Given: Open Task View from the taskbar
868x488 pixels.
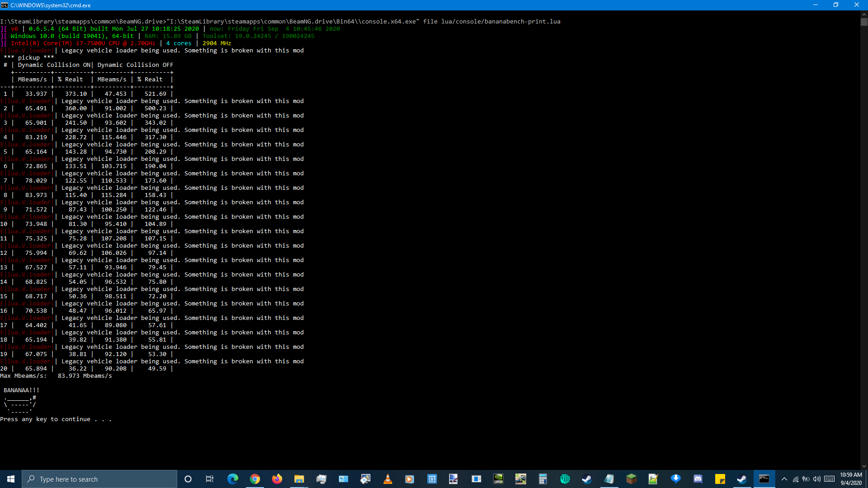Looking at the screenshot, I should coord(210,479).
